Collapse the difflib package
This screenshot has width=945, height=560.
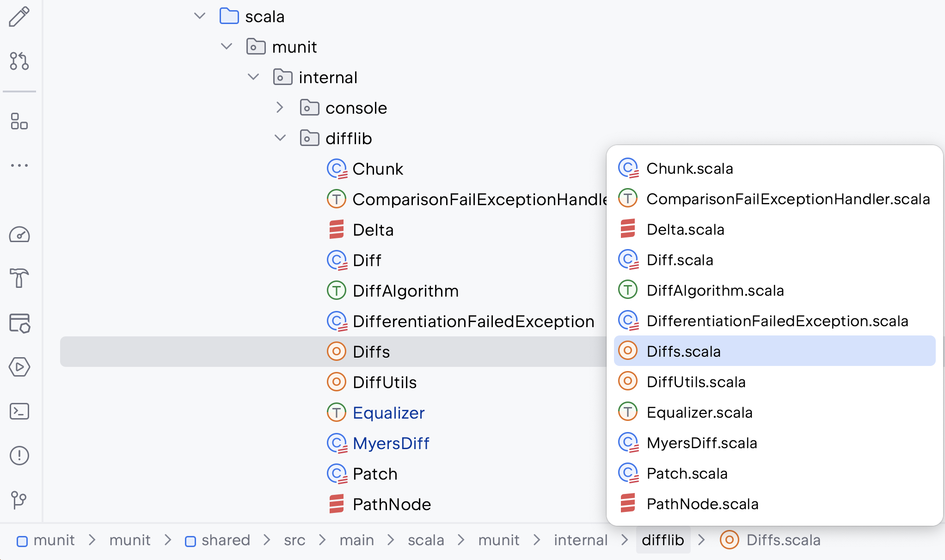click(280, 138)
